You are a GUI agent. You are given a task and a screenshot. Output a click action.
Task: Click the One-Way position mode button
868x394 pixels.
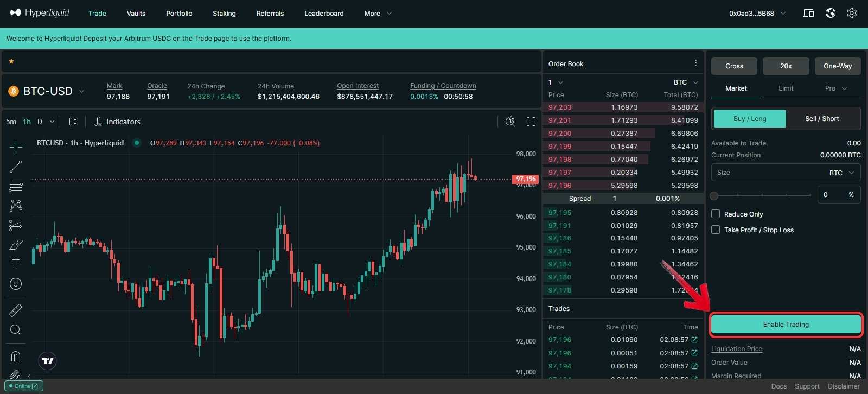838,66
